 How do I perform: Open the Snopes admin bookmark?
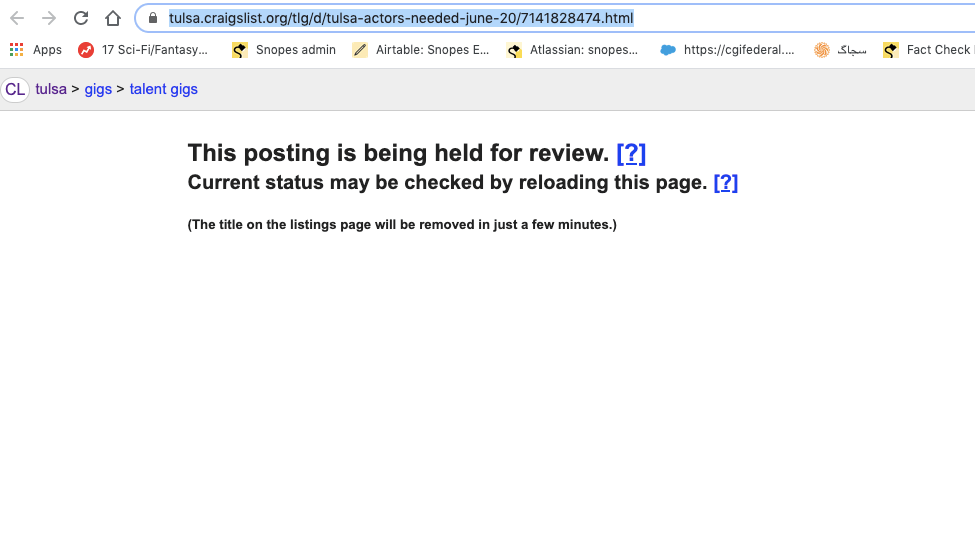[284, 50]
